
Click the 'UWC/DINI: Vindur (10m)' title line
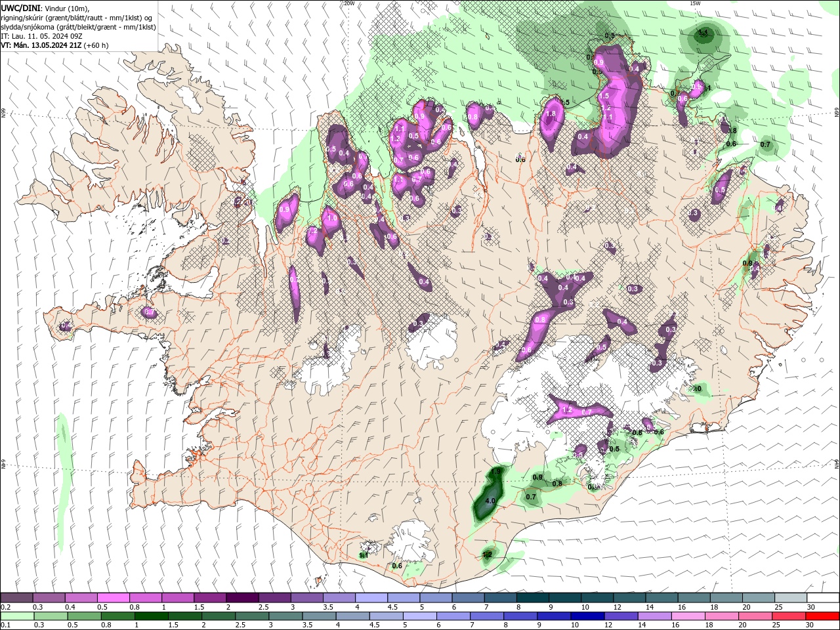point(45,8)
